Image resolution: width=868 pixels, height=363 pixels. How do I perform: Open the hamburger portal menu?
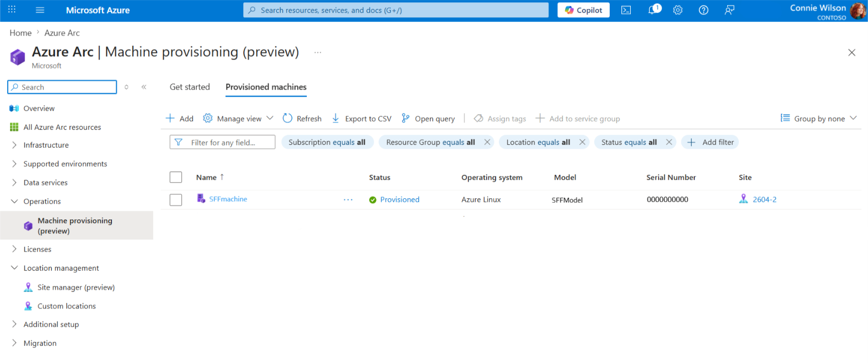pos(40,10)
